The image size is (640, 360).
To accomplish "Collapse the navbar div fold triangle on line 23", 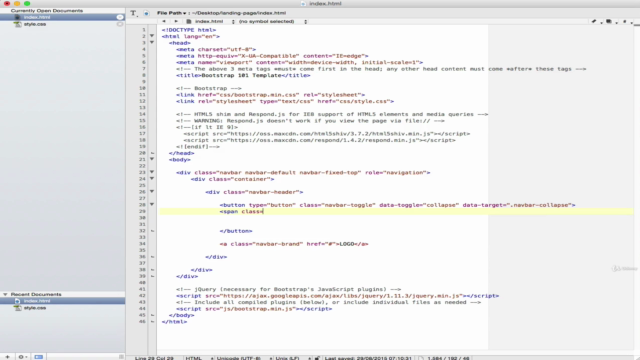I will point(152,172).
